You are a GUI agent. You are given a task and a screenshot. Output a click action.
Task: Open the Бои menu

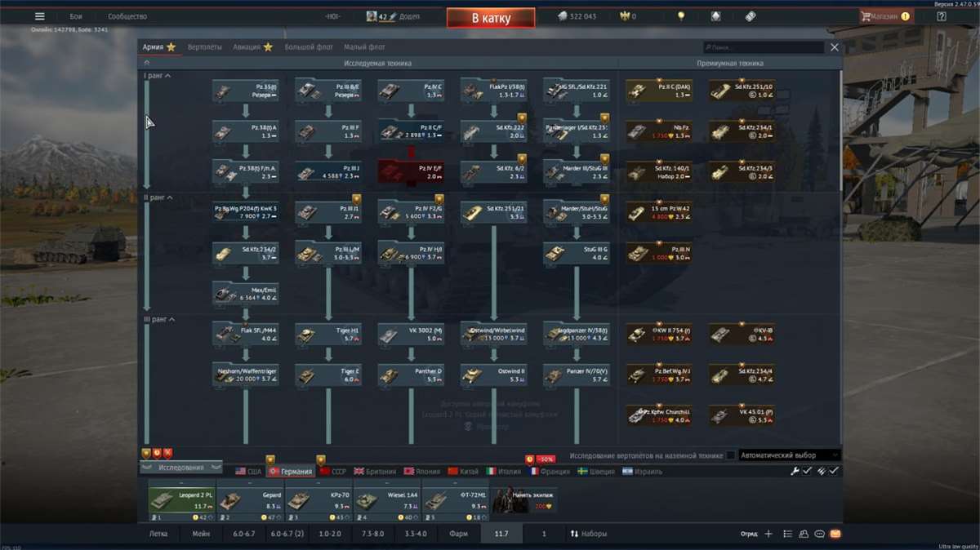pyautogui.click(x=76, y=16)
